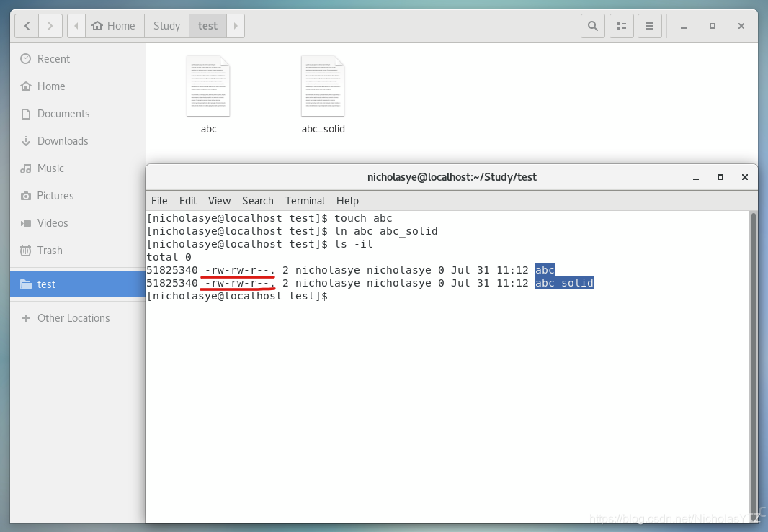Image resolution: width=768 pixels, height=532 pixels.
Task: Open Downloads in the sidebar
Action: 77,141
